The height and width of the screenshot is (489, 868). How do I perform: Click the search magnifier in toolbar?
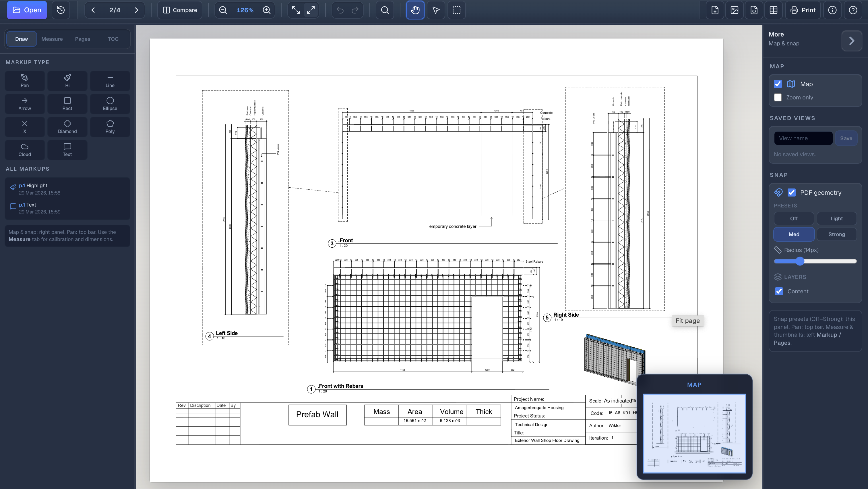[384, 10]
